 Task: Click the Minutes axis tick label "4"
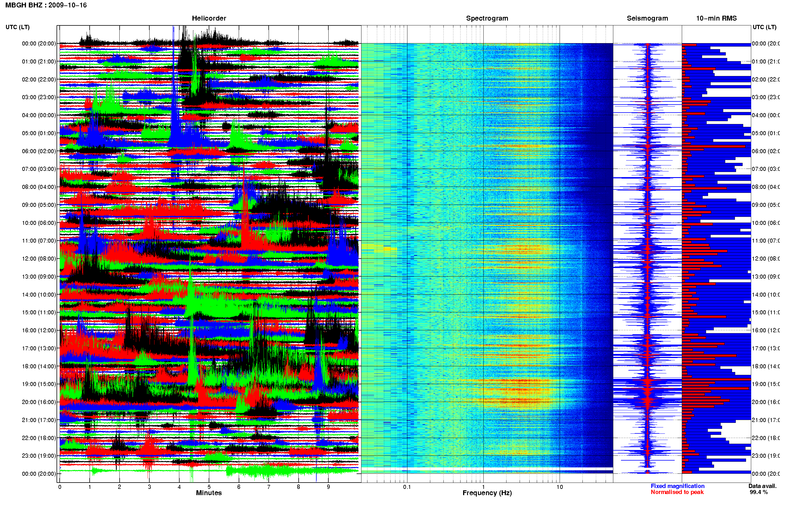179,487
